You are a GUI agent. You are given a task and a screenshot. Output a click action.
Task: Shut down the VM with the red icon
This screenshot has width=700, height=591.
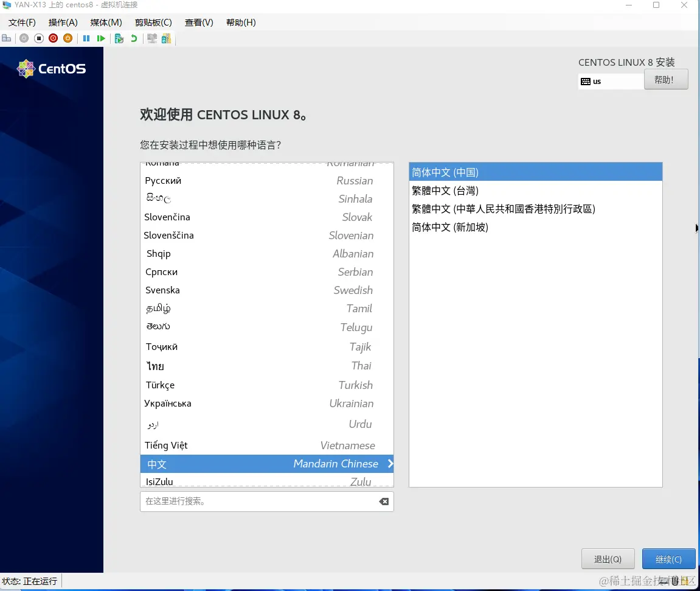[53, 38]
